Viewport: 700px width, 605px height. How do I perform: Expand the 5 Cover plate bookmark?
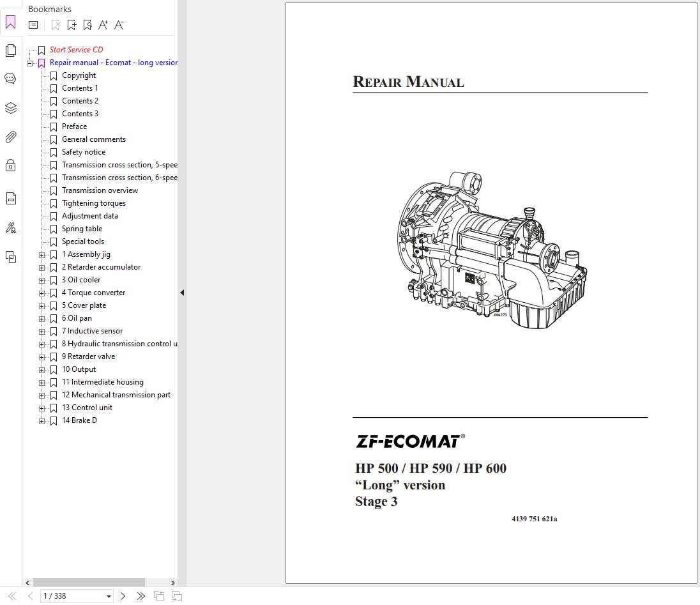[x=42, y=306]
